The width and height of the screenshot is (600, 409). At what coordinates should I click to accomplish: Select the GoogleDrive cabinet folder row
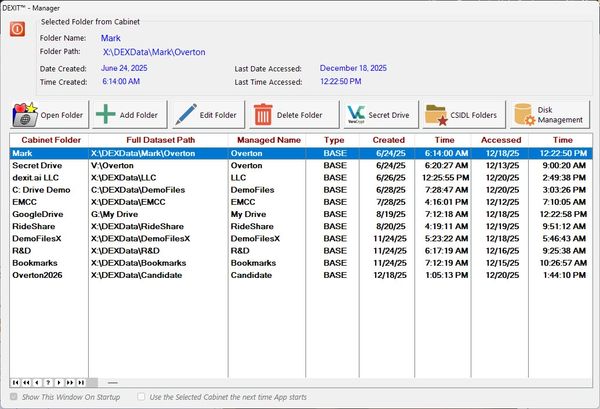(x=39, y=213)
